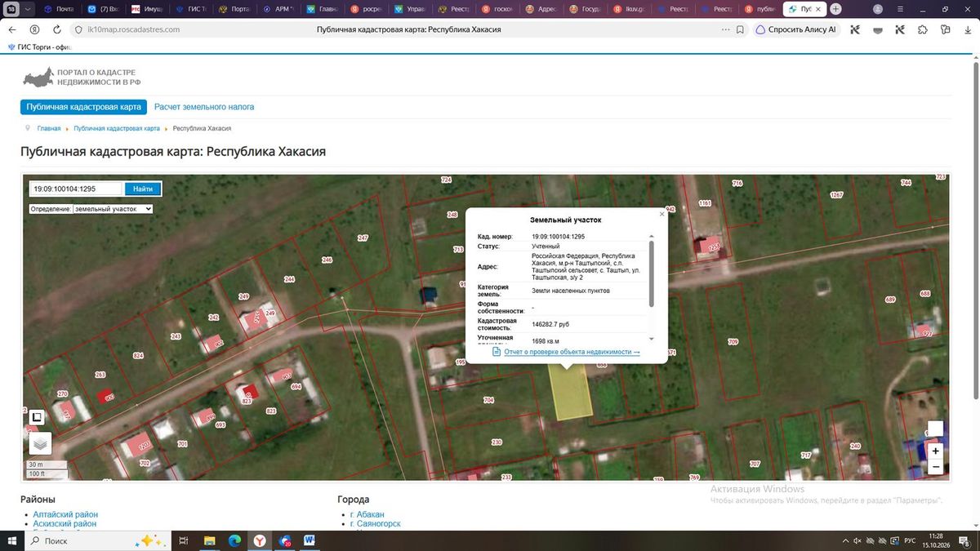
Task: Switch to the АРМ browser tab
Action: pos(279,9)
